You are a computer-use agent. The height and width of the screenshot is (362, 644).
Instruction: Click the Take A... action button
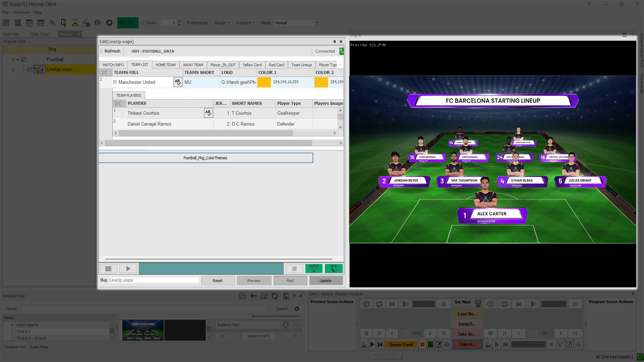[467, 344]
